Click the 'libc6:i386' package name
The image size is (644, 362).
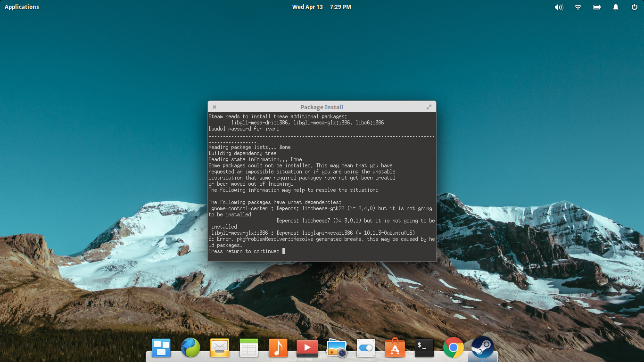370,123
